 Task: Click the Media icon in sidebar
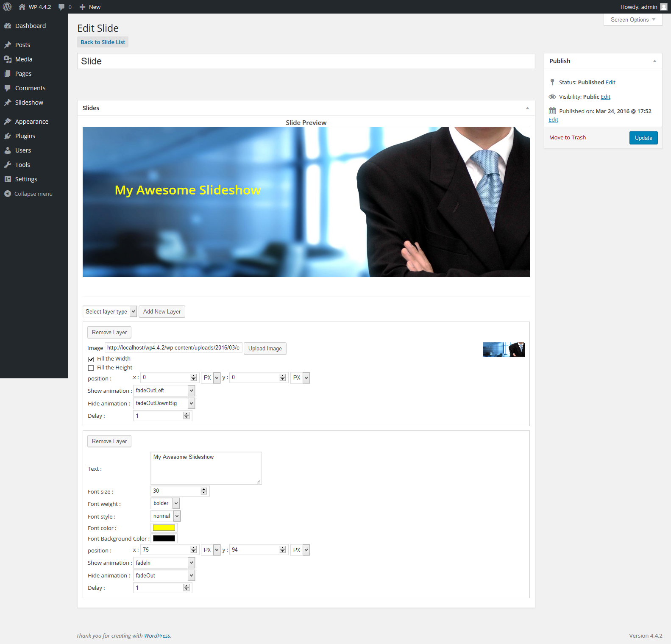tap(8, 59)
